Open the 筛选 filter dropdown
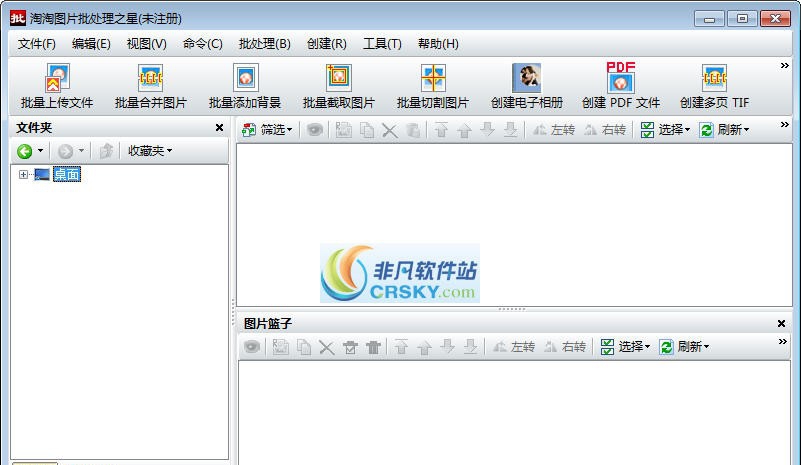The height and width of the screenshot is (465, 801). 268,130
